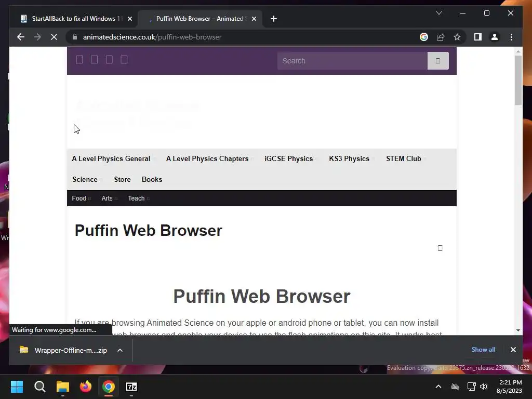Expand the Arts menu
Screen dimensions: 532x399
pos(107,198)
